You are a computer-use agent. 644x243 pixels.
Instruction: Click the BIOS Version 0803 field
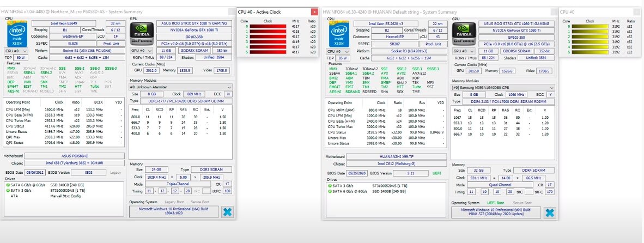[x=89, y=172]
